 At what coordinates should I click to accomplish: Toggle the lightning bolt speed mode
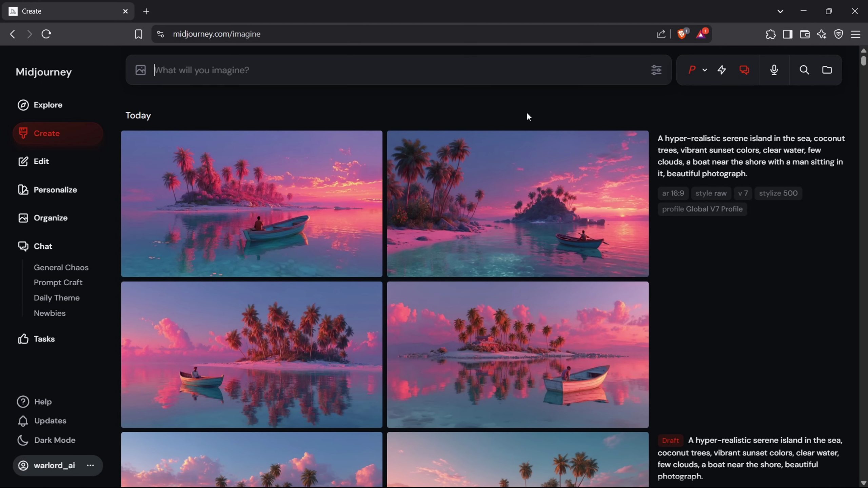(722, 70)
